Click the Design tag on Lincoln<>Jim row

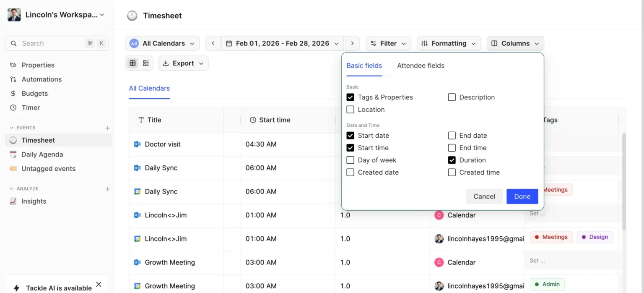click(x=595, y=237)
